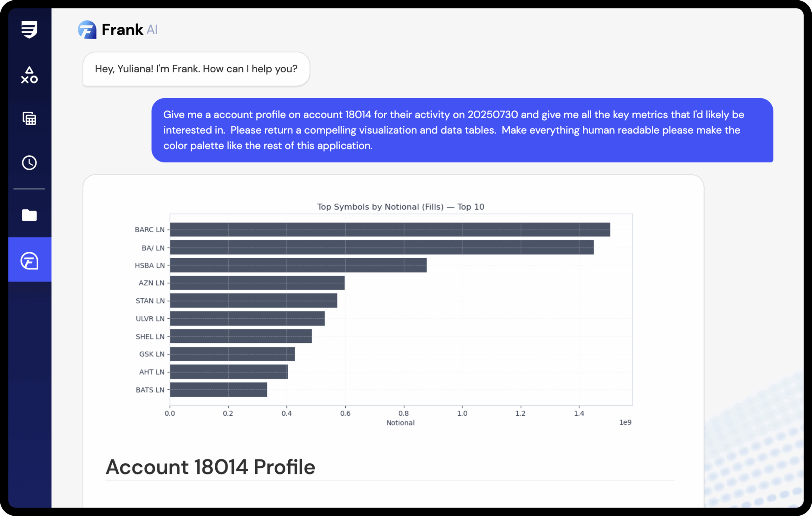This screenshot has width=812, height=516.
Task: Click the STAN LN bar in chart
Action: (253, 301)
